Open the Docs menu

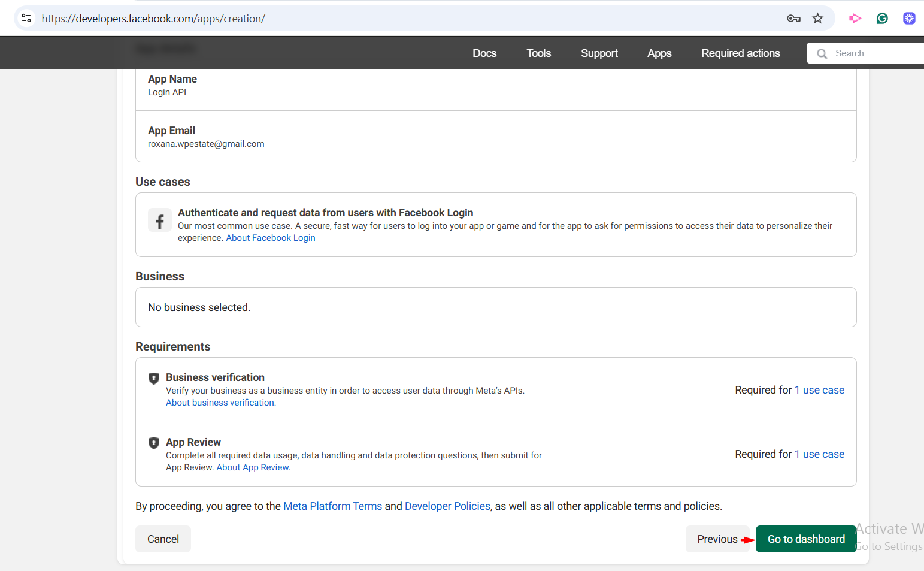click(x=484, y=53)
